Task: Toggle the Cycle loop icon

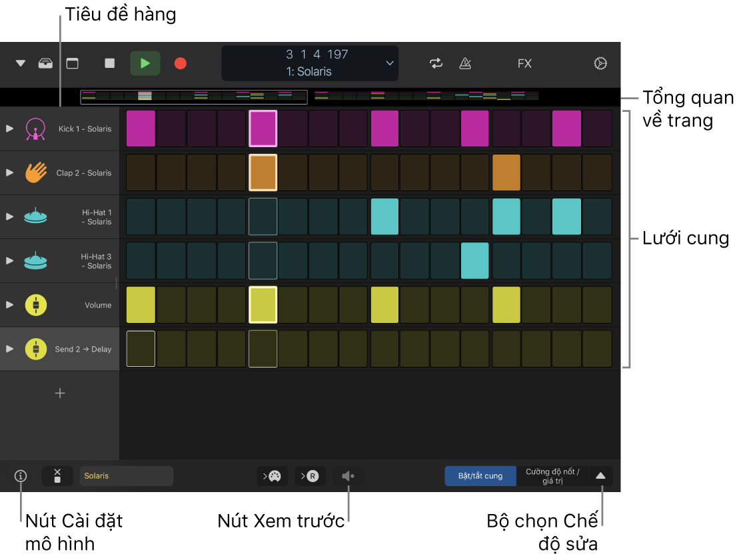Action: click(x=436, y=63)
